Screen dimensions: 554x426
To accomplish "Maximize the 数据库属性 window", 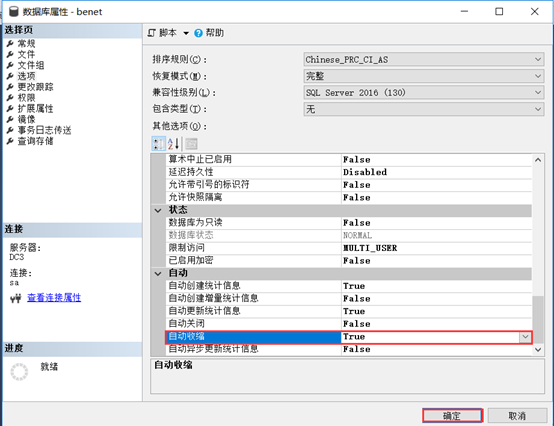I will click(x=499, y=12).
